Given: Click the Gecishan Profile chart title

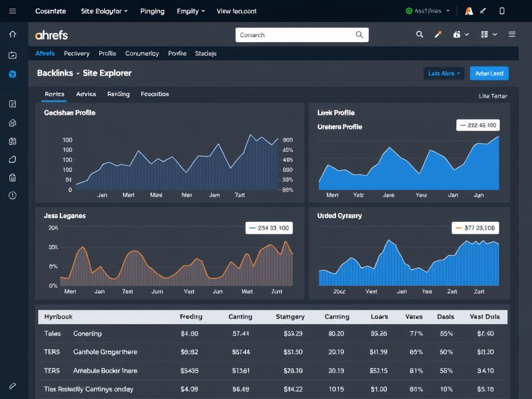Looking at the screenshot, I should point(70,113).
